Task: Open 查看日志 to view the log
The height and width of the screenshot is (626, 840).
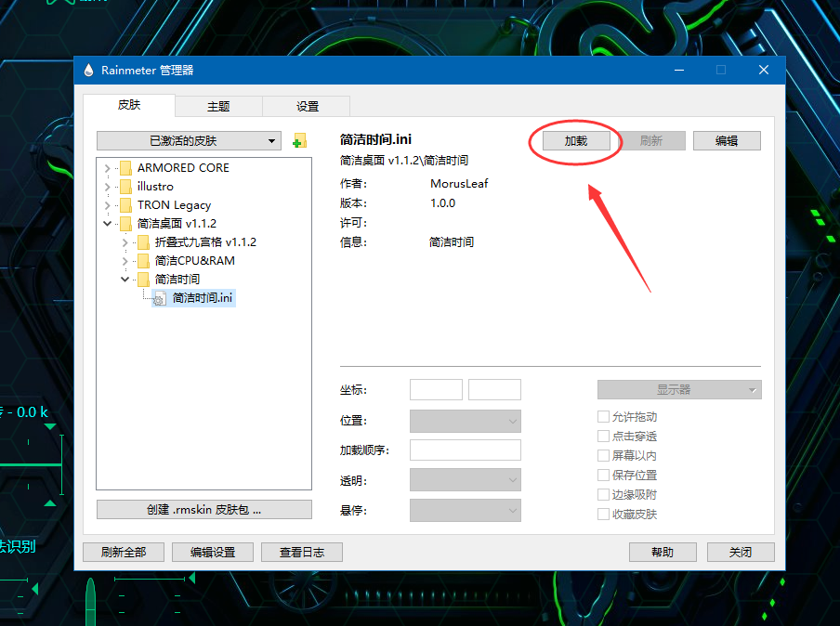Action: pos(301,552)
